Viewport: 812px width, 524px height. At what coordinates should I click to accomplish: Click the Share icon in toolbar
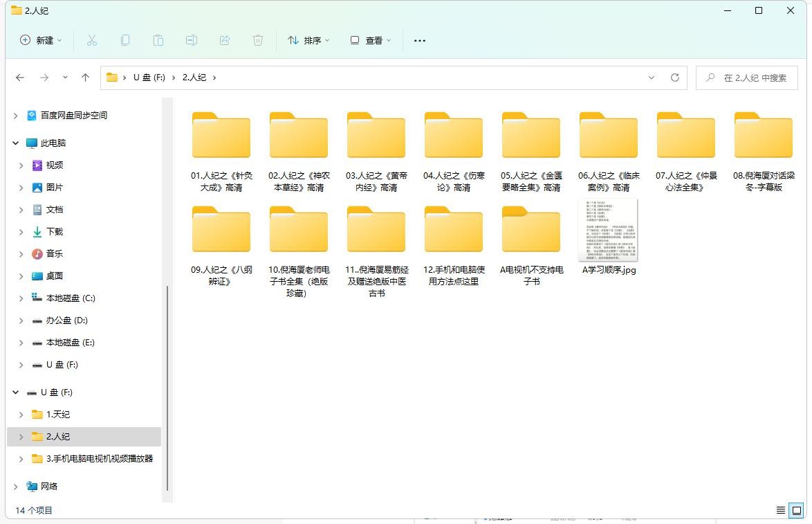click(x=225, y=40)
